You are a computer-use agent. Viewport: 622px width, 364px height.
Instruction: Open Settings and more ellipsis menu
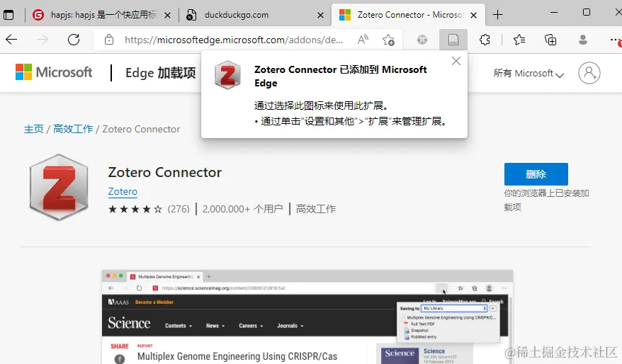pyautogui.click(x=614, y=40)
